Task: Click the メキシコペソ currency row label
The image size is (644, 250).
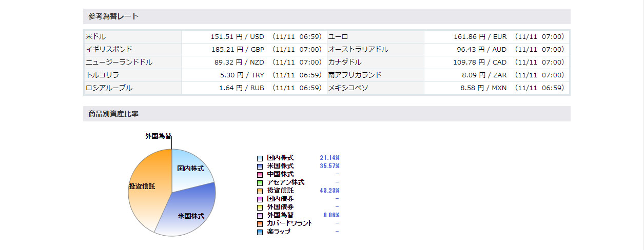Action: click(348, 88)
